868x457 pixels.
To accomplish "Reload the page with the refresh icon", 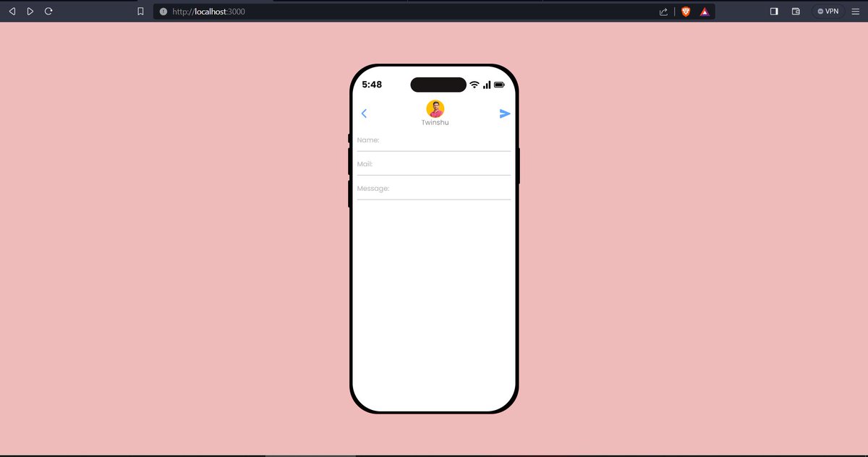I will pyautogui.click(x=48, y=11).
